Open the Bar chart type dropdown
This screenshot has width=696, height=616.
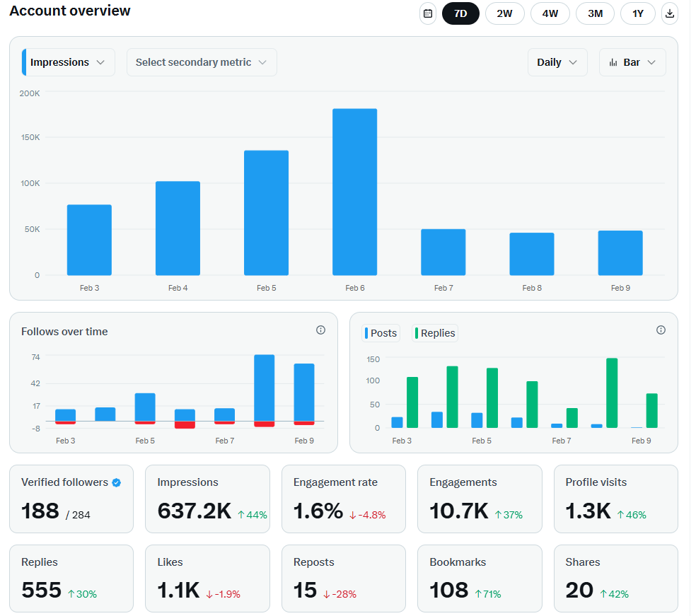[x=632, y=62]
